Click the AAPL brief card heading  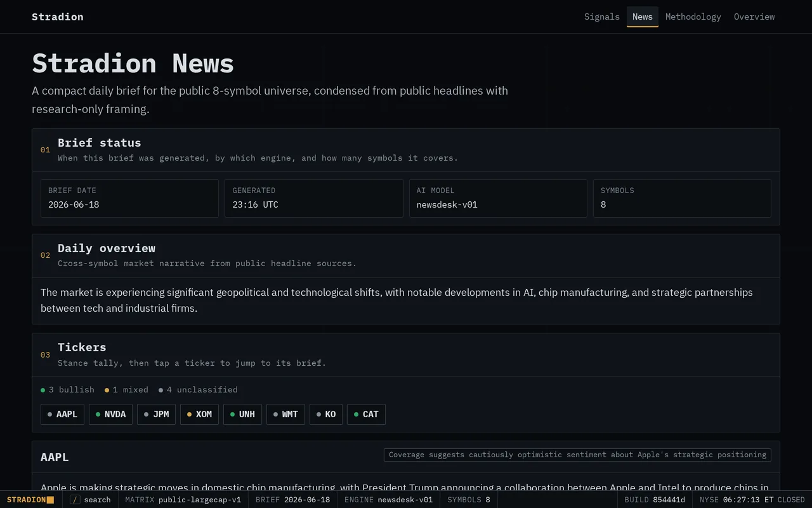tap(55, 457)
